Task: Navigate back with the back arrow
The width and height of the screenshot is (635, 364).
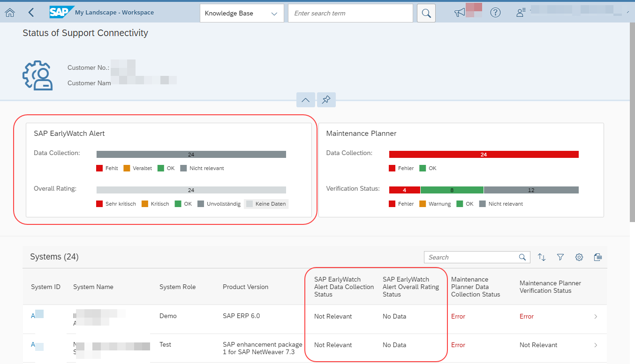Action: pos(31,13)
